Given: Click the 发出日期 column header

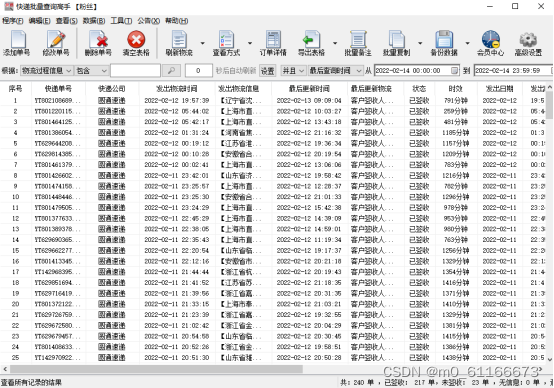Looking at the screenshot, I should tap(499, 88).
